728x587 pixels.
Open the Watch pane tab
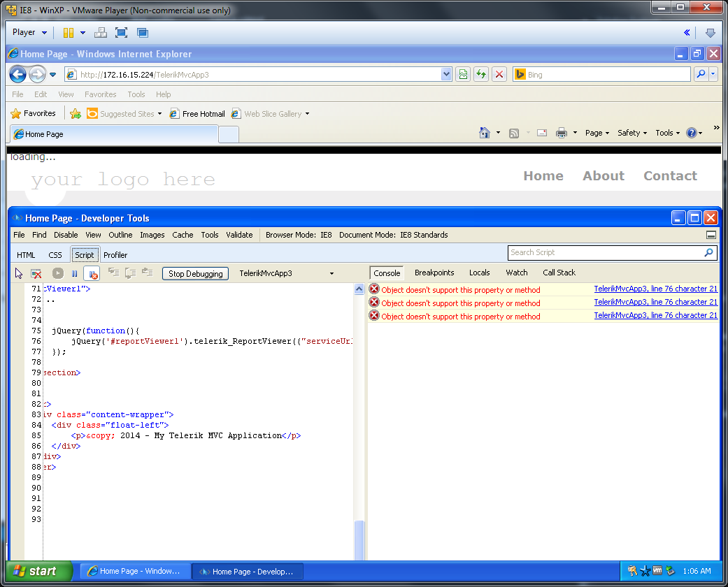pos(516,273)
